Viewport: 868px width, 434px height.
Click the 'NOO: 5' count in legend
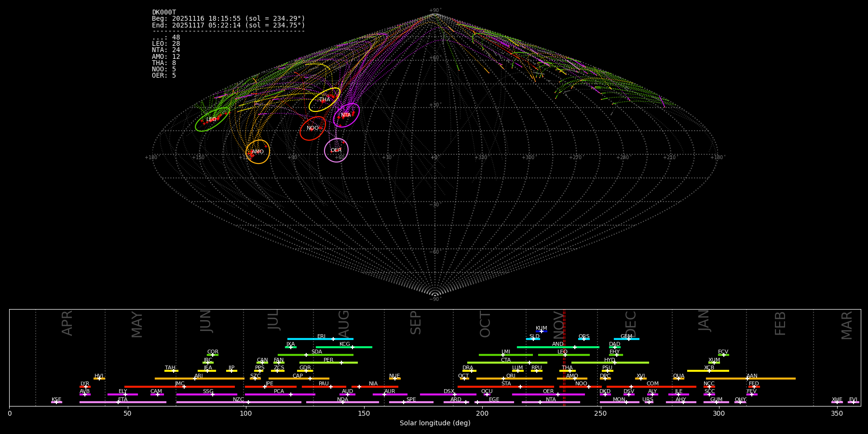click(x=164, y=69)
